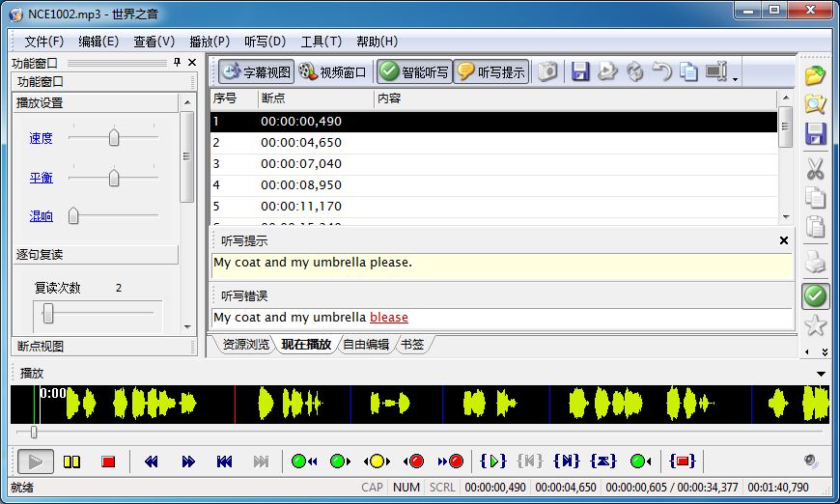Collapse the 逐句复读 section header
840x504 pixels.
[96, 254]
